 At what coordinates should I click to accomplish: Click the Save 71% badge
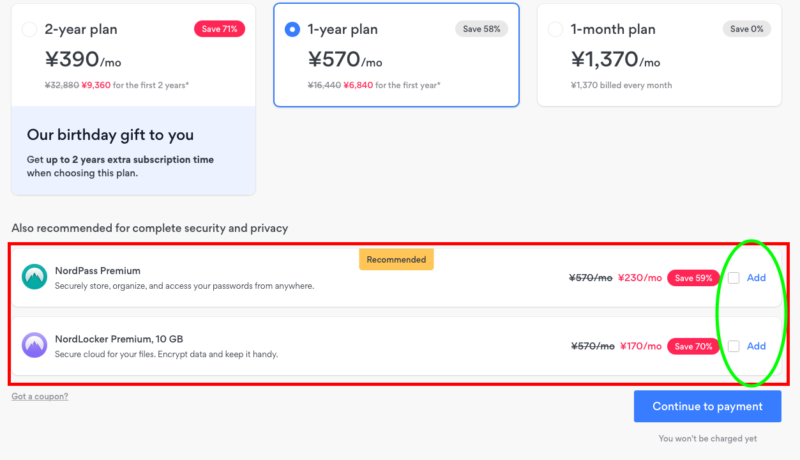click(219, 29)
